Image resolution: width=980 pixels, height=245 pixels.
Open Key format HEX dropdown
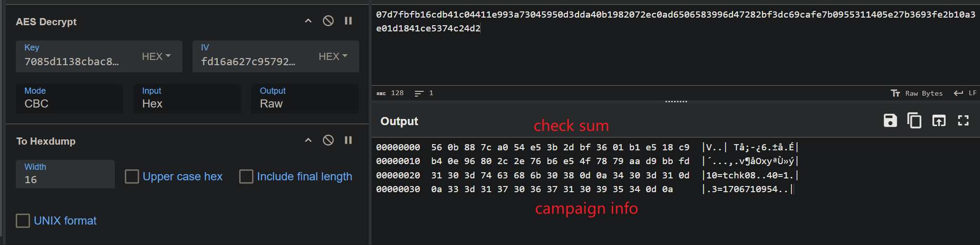[x=156, y=57]
